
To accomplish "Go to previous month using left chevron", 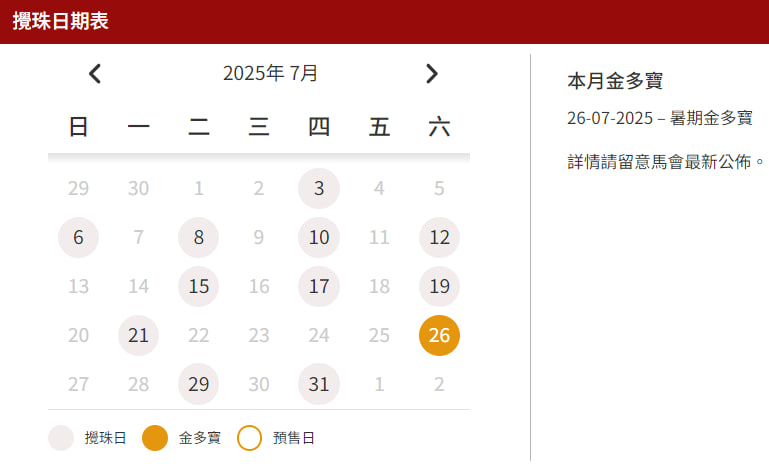I will (95, 73).
